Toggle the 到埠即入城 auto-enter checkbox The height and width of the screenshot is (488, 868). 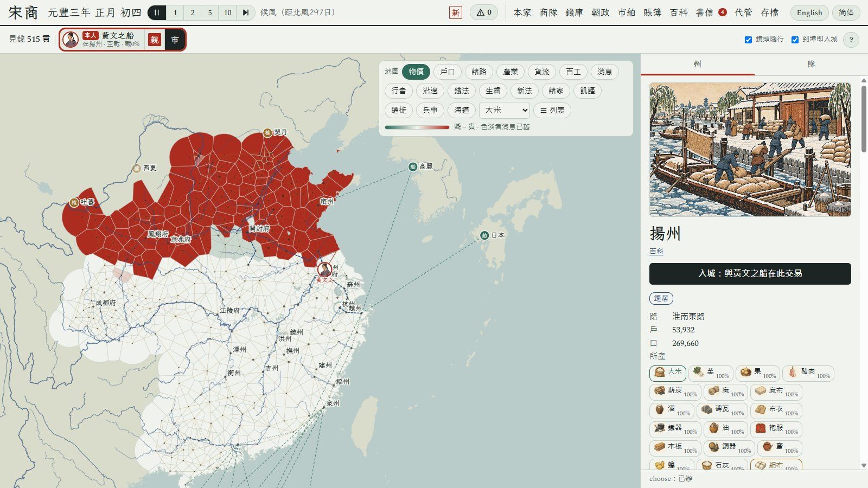pyautogui.click(x=795, y=40)
